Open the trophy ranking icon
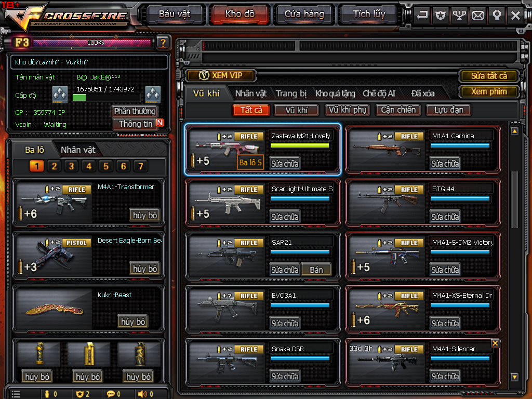532x399 pixels. [459, 15]
